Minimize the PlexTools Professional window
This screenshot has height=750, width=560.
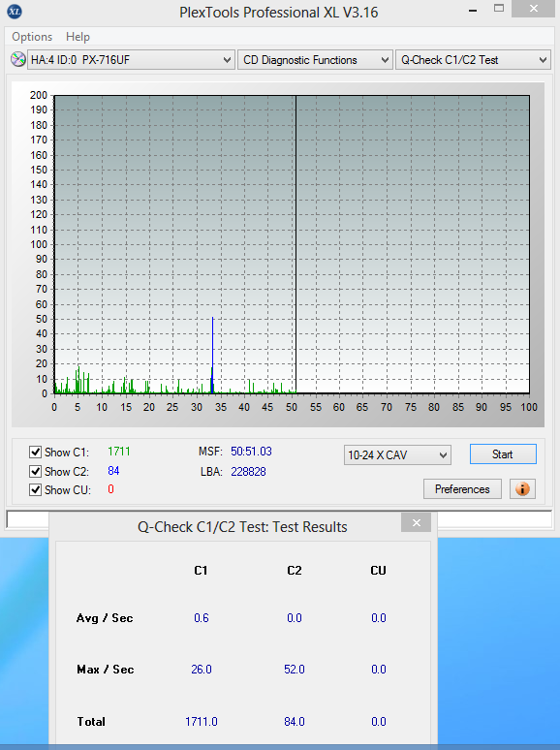pyautogui.click(x=473, y=10)
